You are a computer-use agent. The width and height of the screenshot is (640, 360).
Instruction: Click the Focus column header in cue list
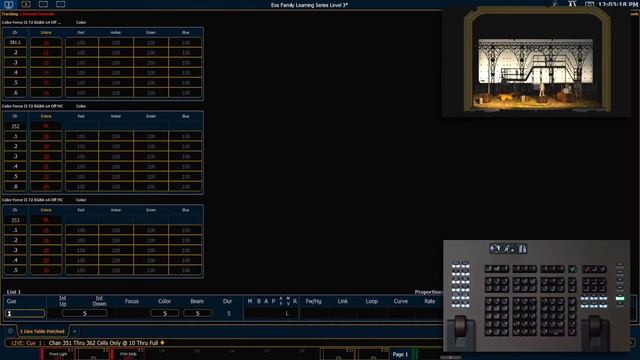[x=132, y=301]
